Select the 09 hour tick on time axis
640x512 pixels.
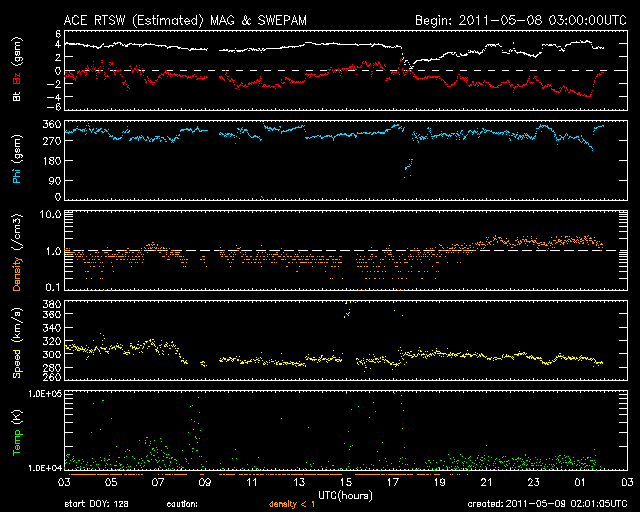(204, 483)
